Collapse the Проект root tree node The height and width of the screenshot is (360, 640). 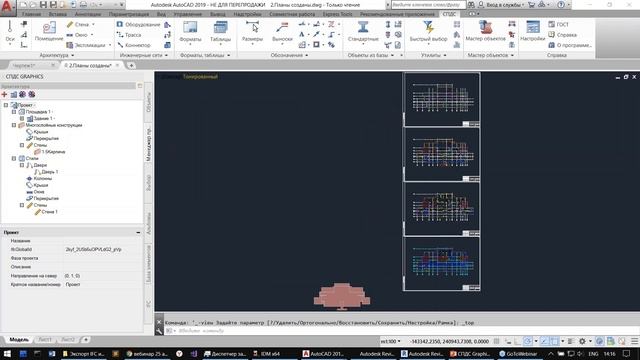[x=6, y=105]
